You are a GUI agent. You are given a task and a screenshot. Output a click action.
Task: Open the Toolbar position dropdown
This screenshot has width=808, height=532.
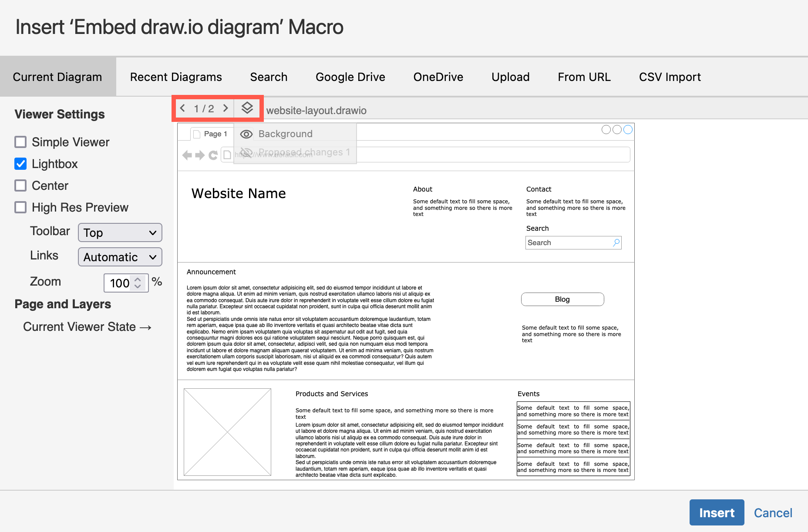[120, 232]
